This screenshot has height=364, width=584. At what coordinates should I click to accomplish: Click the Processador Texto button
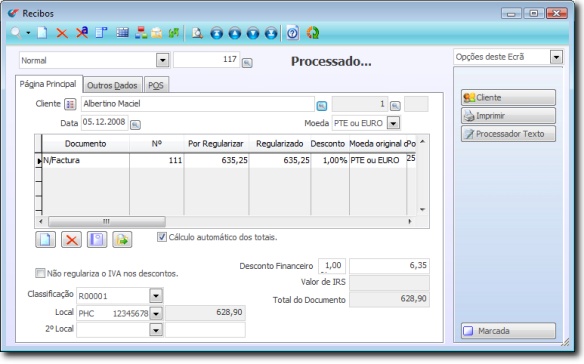tap(508, 133)
